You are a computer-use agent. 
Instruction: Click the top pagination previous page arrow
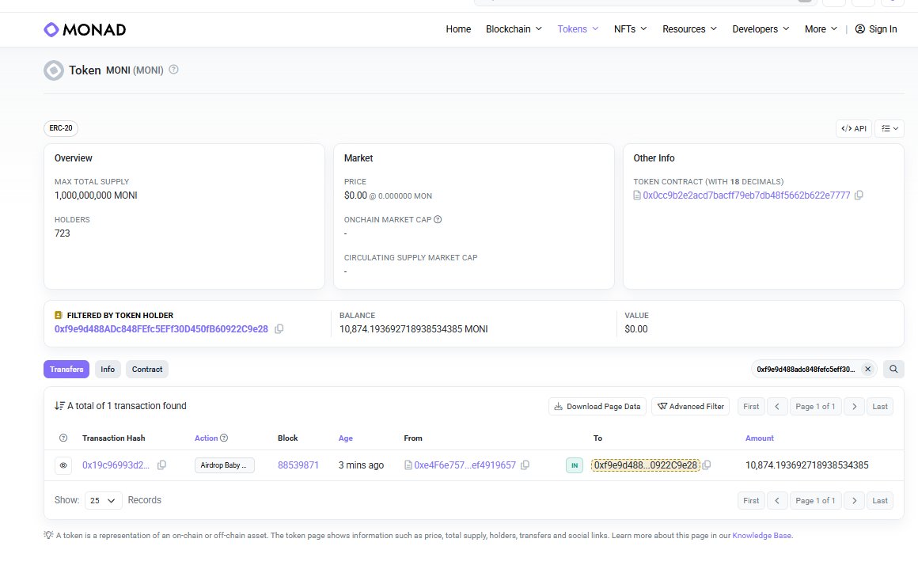(777, 407)
